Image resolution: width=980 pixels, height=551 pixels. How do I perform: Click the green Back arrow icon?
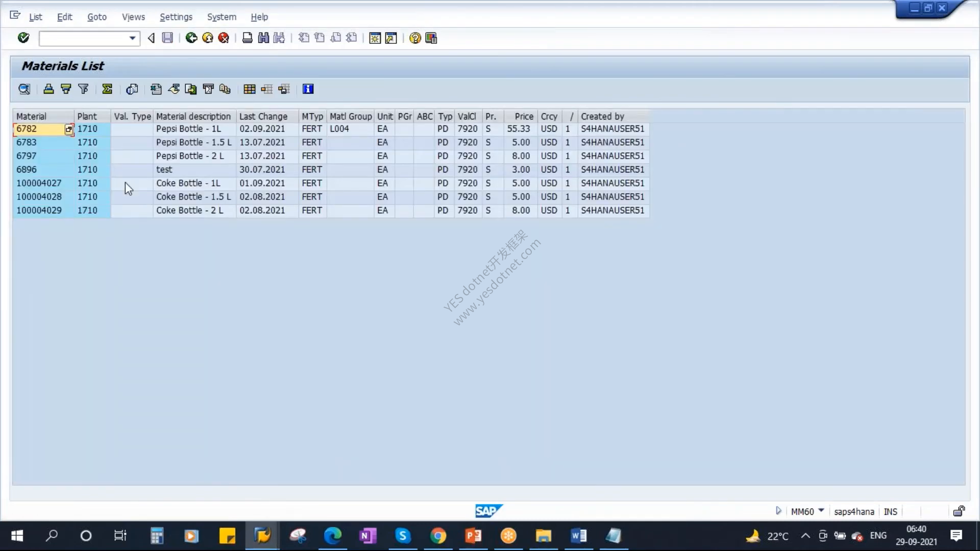coord(191,38)
